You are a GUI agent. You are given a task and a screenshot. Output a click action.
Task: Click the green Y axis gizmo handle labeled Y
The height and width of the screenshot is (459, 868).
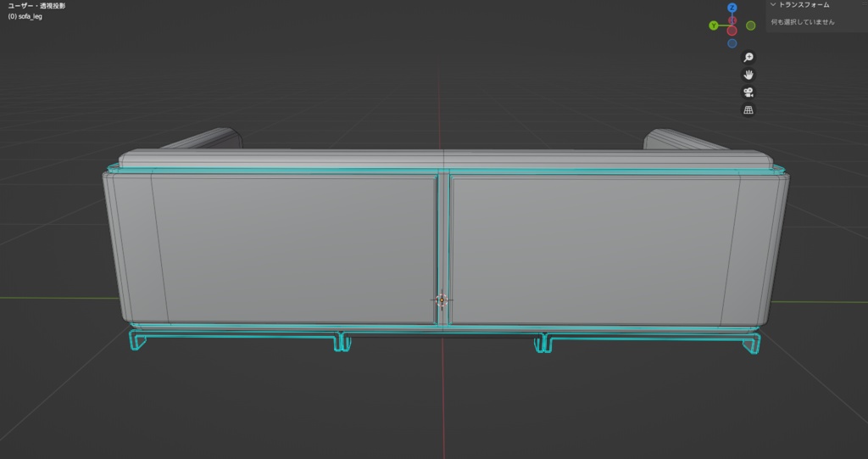714,25
